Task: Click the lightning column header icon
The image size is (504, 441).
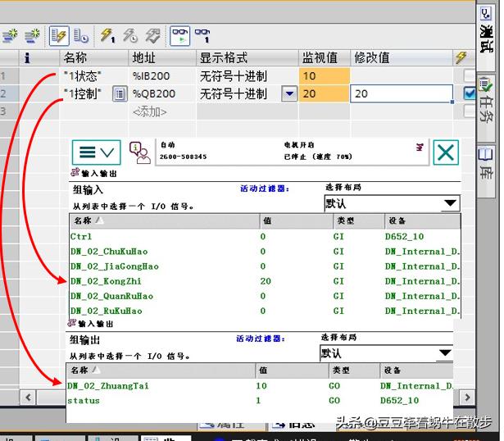Action: click(461, 58)
